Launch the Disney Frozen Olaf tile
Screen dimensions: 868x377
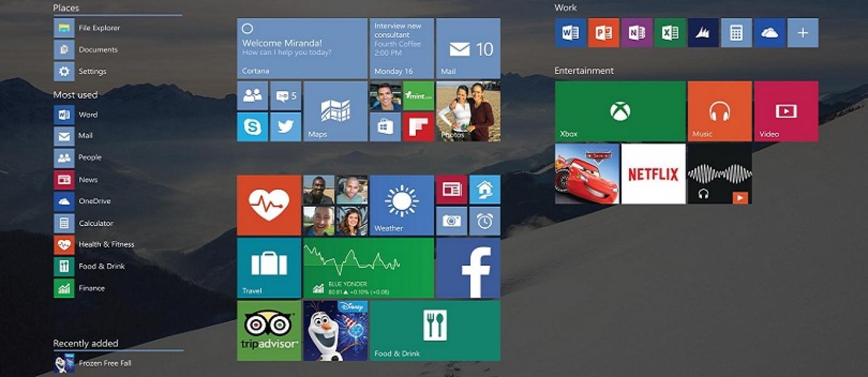[335, 331]
